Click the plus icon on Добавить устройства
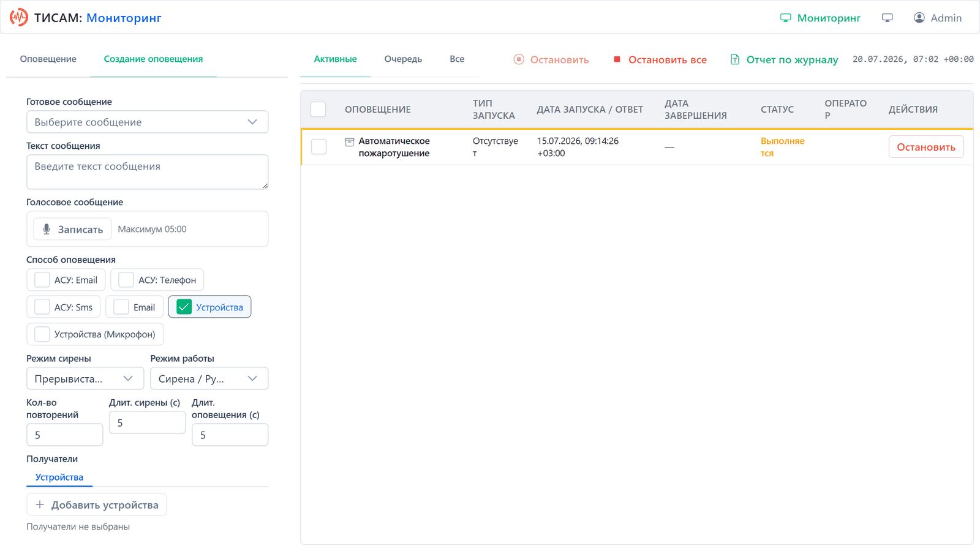 click(40, 504)
